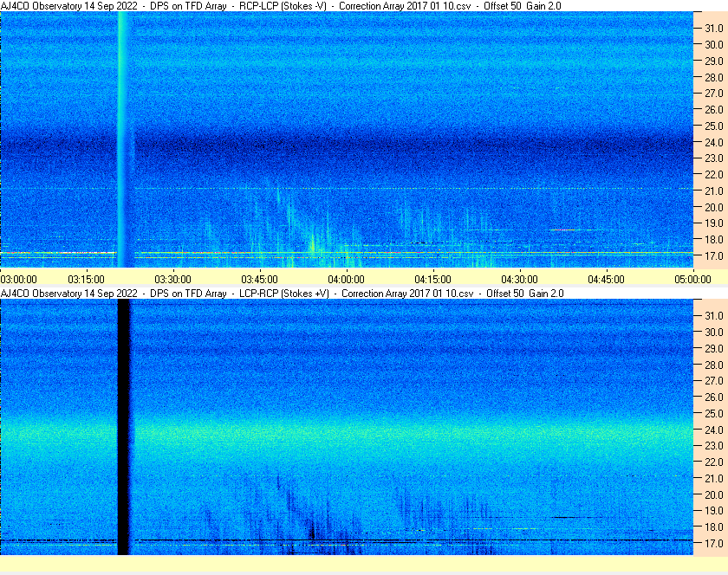Click the 27.0 frequency label of LCP-RCP panel
The width and height of the screenshot is (728, 575).
714,380
